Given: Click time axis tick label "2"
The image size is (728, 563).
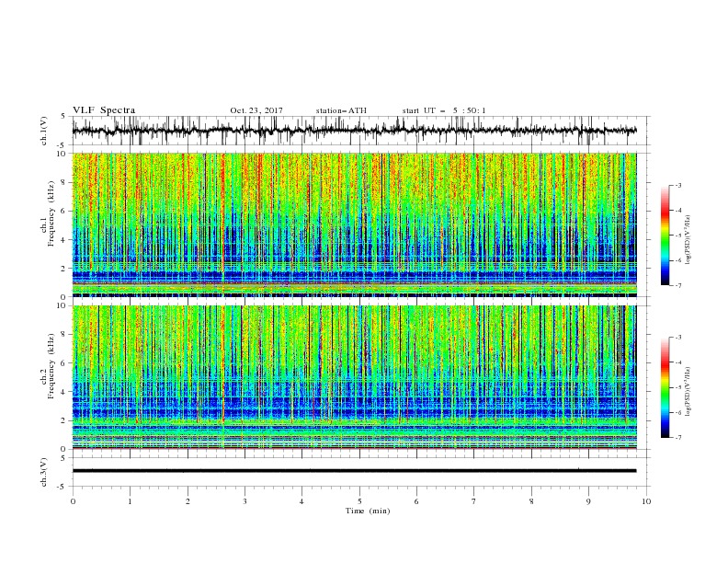Looking at the screenshot, I should pos(188,501).
